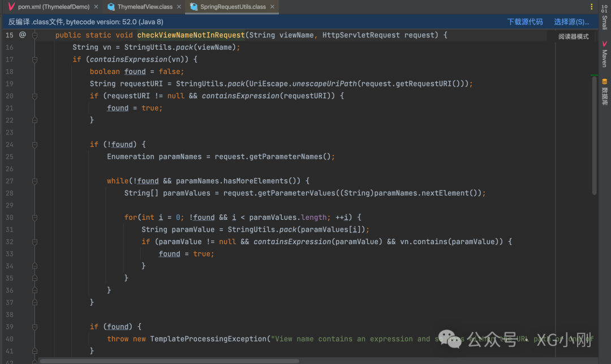The height and width of the screenshot is (364, 611).
Task: Click unescapeUriPath on line 19
Action: [324, 84]
